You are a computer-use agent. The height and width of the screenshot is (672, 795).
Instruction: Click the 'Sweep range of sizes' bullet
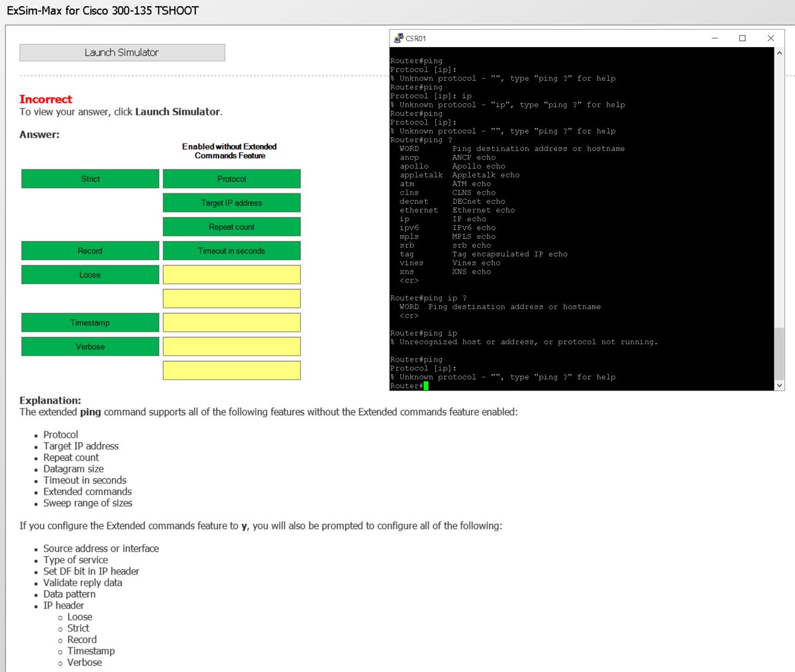point(88,503)
